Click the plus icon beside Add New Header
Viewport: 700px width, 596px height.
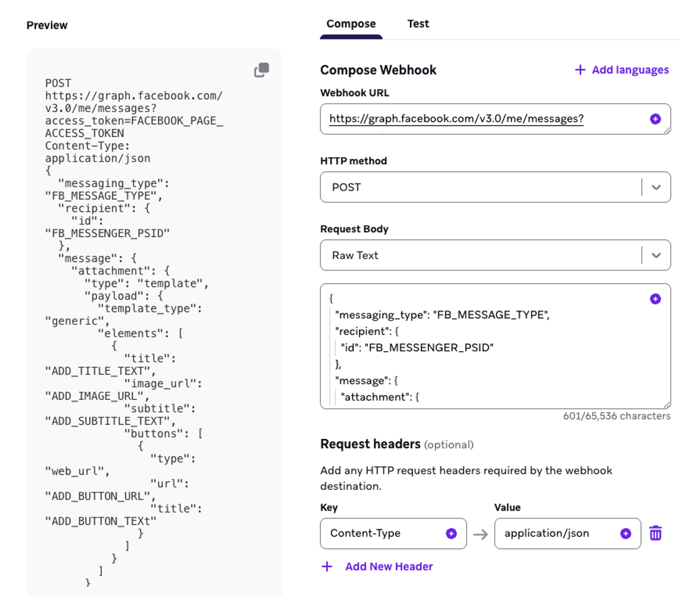(x=327, y=566)
